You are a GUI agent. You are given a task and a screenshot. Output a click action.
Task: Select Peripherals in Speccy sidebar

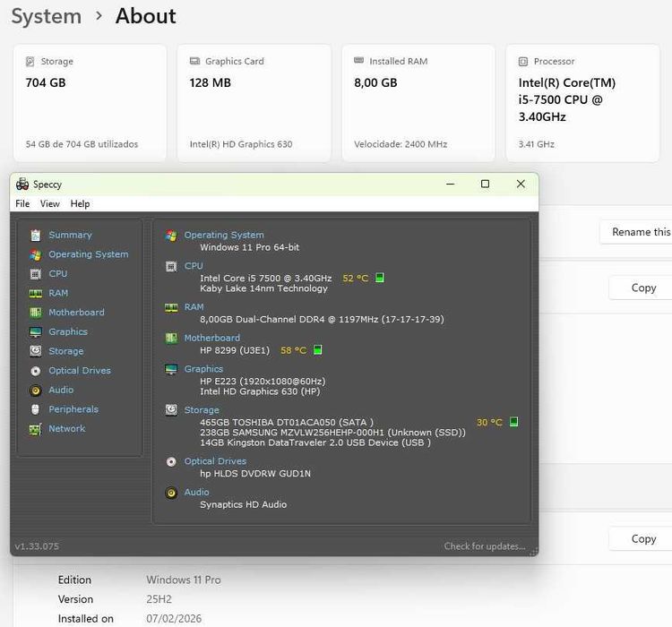[x=73, y=409]
